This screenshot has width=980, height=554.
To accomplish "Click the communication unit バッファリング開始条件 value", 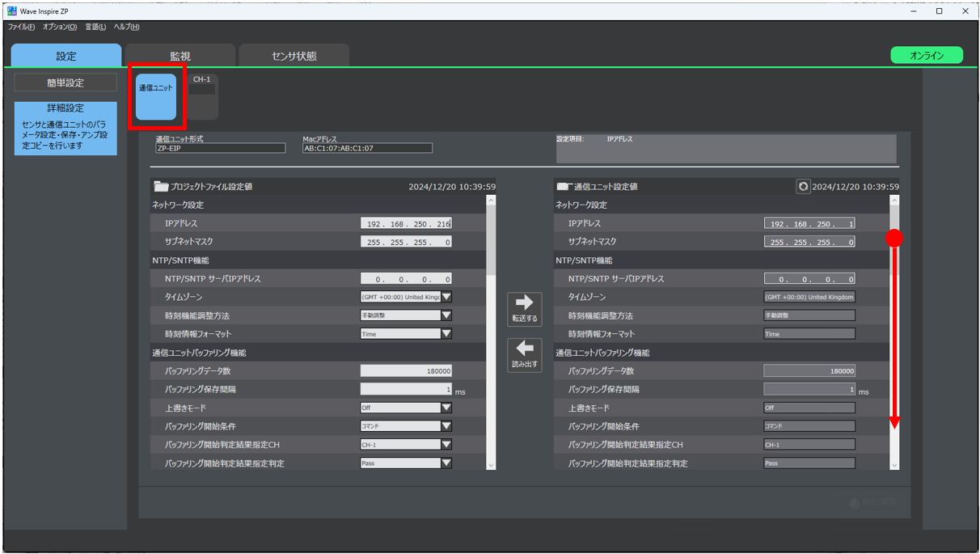I will tap(809, 426).
